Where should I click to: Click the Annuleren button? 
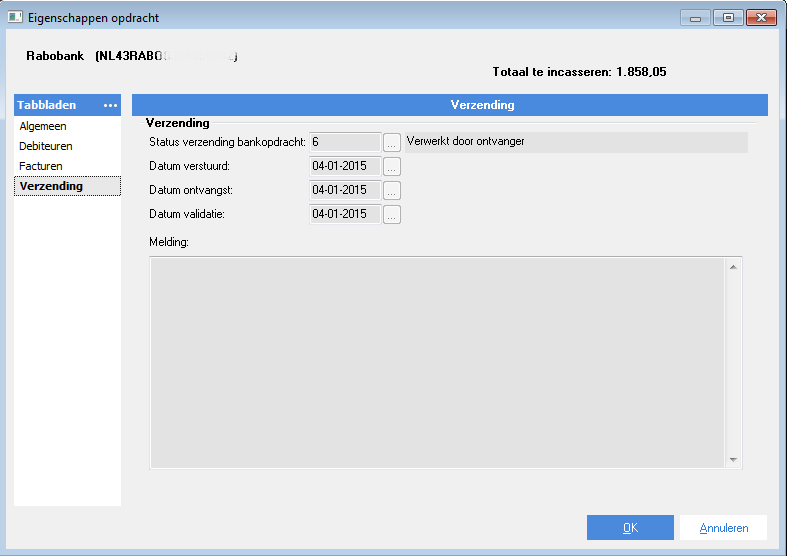pyautogui.click(x=724, y=527)
